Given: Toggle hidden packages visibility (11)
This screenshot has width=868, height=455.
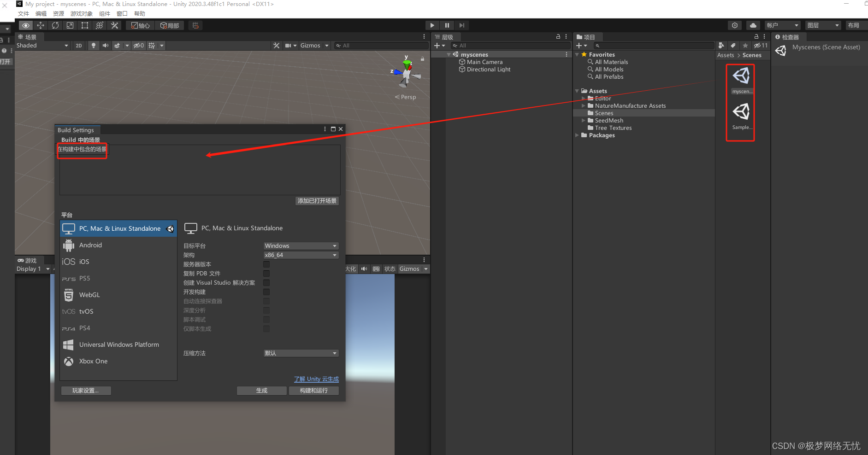Looking at the screenshot, I should [761, 46].
